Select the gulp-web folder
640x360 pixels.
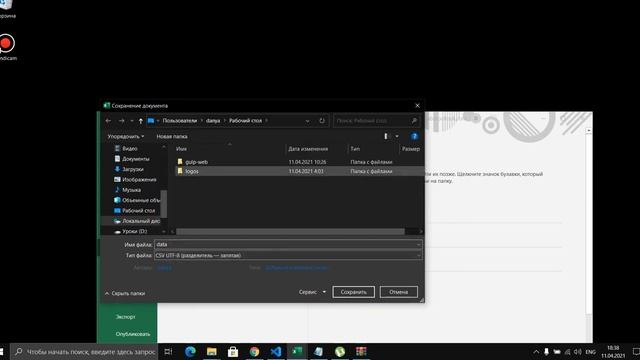point(196,162)
